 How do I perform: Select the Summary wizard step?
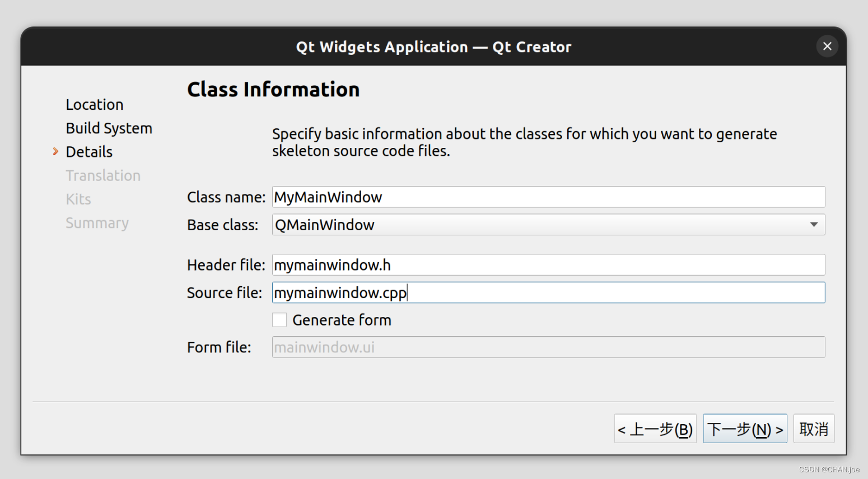coord(97,224)
